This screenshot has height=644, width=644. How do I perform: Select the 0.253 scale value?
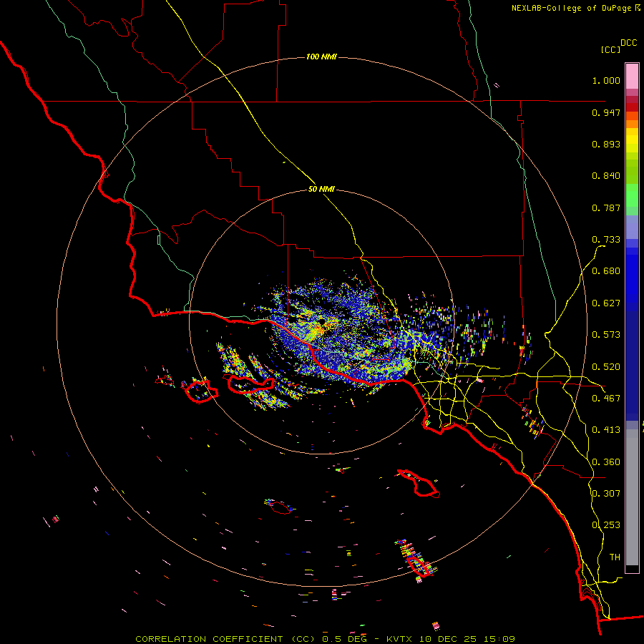coord(606,525)
